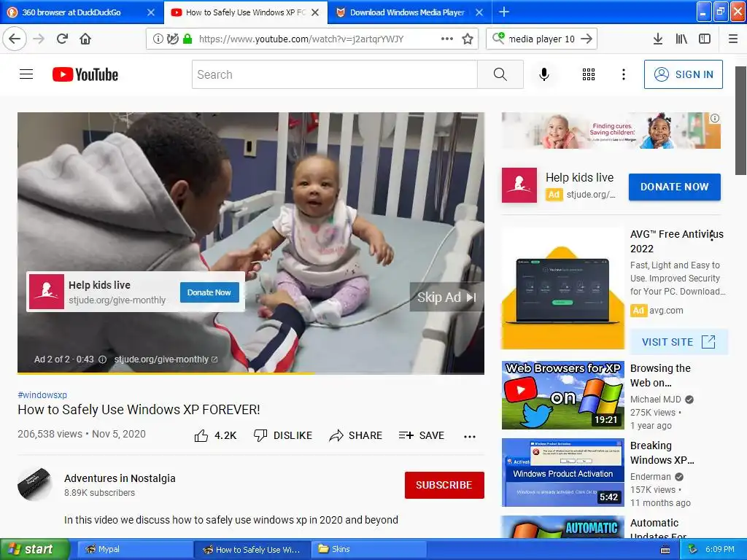Click Donate Now on video overlay
This screenshot has height=560, width=747.
[209, 292]
